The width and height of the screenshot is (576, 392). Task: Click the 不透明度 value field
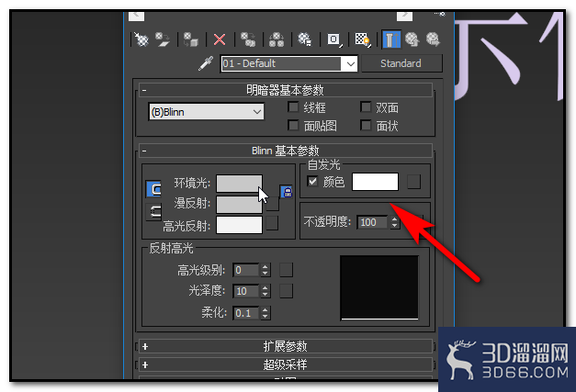pyautogui.click(x=373, y=222)
